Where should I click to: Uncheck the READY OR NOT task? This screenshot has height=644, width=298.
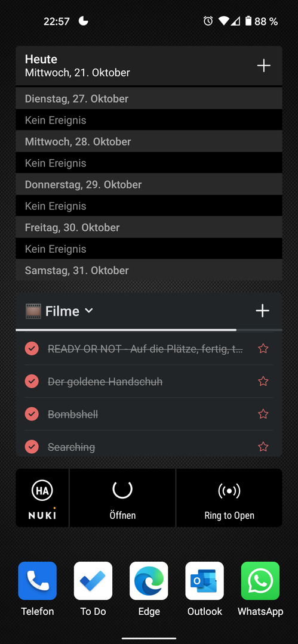[x=32, y=349]
